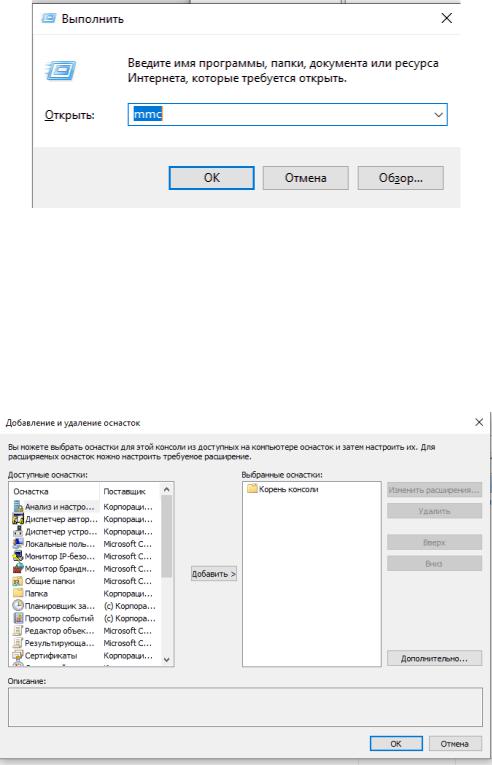Click the Редактор объек… row text
Image resolution: width=492 pixels, height=765 pixels.
[60, 631]
